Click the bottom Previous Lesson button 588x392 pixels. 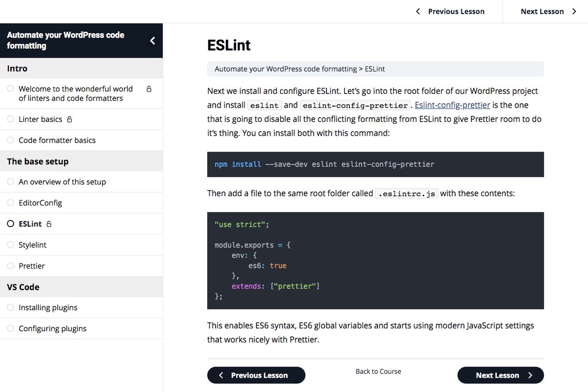point(256,375)
